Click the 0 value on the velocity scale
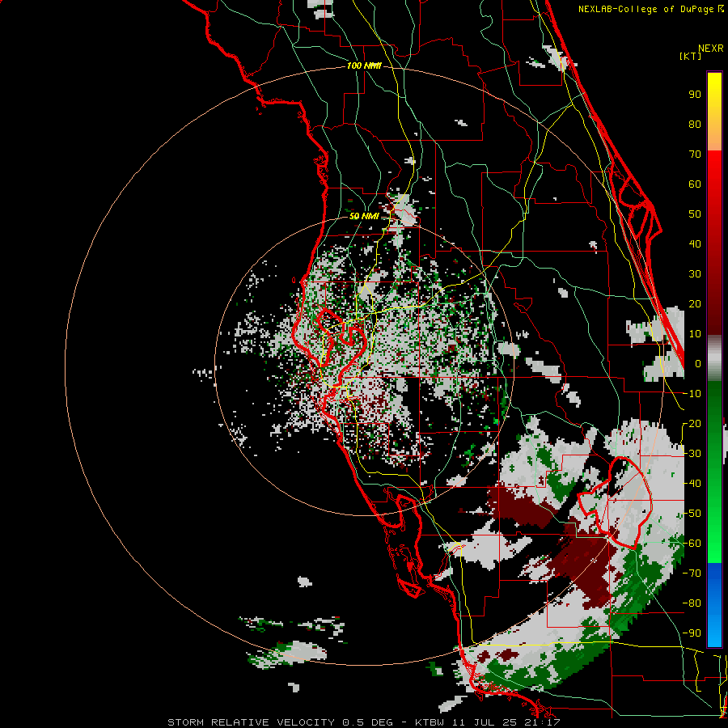This screenshot has height=728, width=728. (698, 364)
